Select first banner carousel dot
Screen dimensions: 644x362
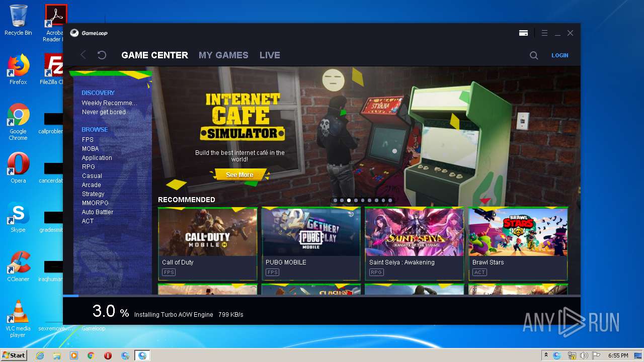coord(335,200)
